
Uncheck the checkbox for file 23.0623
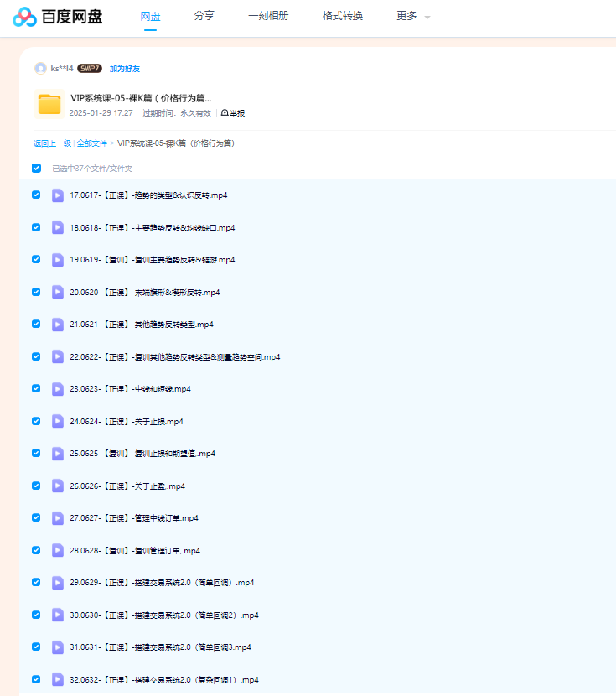pos(36,388)
